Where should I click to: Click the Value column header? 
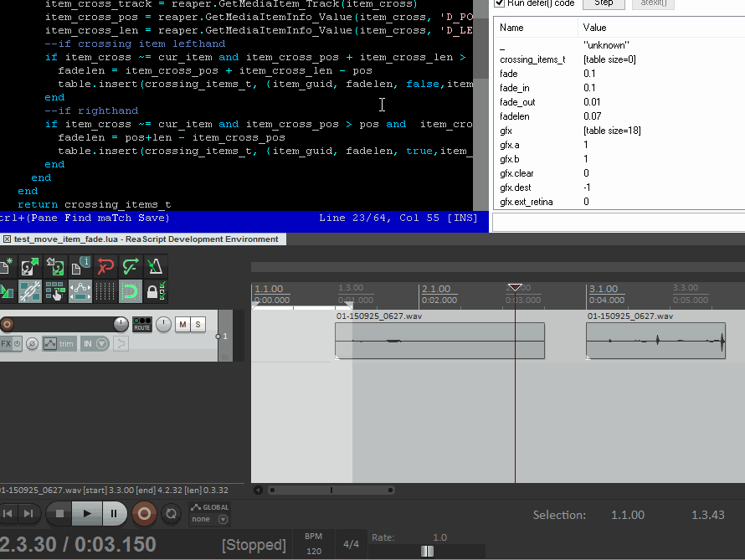coord(661,28)
